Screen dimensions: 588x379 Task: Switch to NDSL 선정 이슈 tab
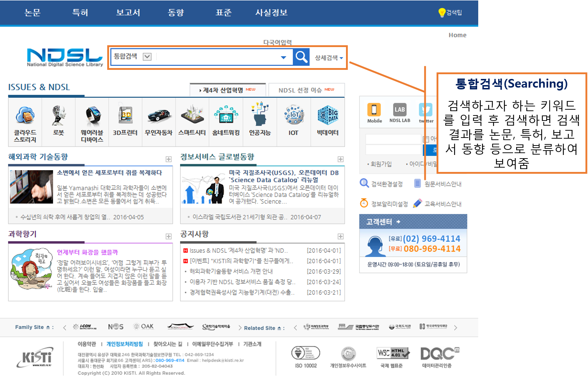pos(306,90)
